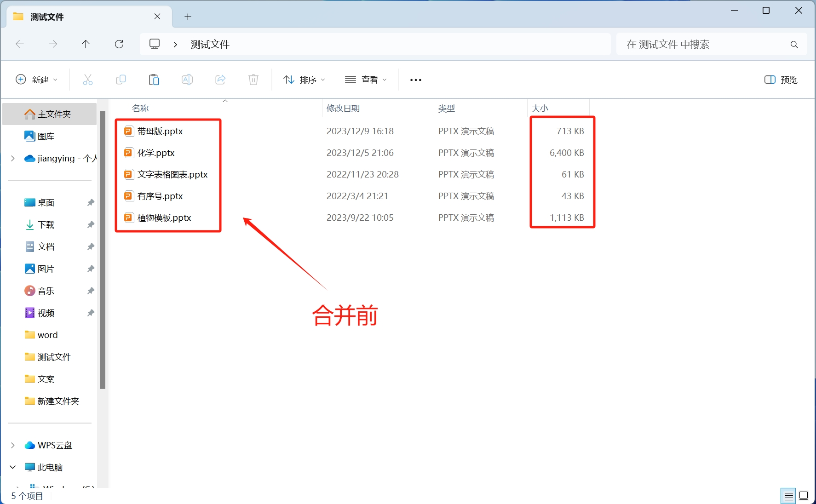Click the back navigation button
The height and width of the screenshot is (504, 816).
click(x=20, y=44)
